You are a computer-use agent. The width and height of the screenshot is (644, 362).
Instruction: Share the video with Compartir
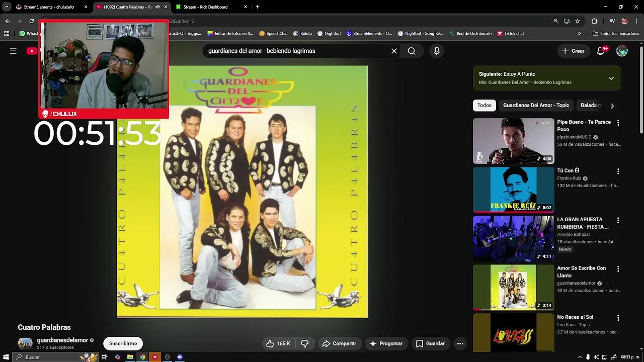click(x=339, y=343)
